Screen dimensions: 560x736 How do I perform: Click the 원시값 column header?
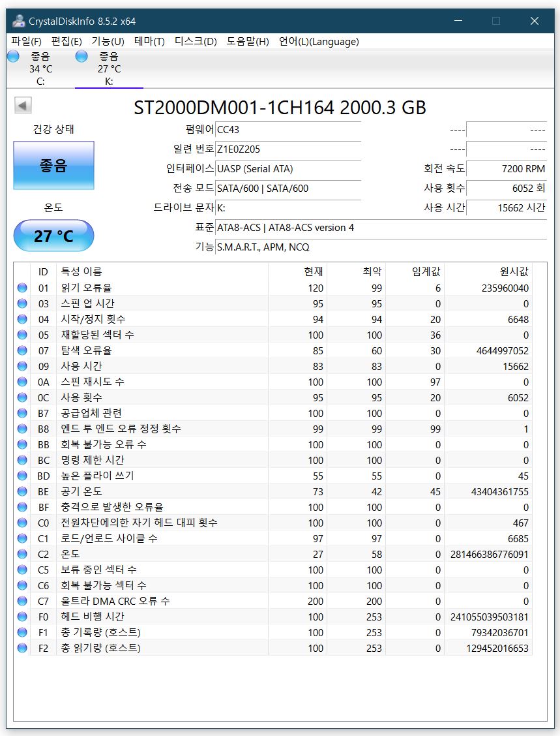[488, 271]
